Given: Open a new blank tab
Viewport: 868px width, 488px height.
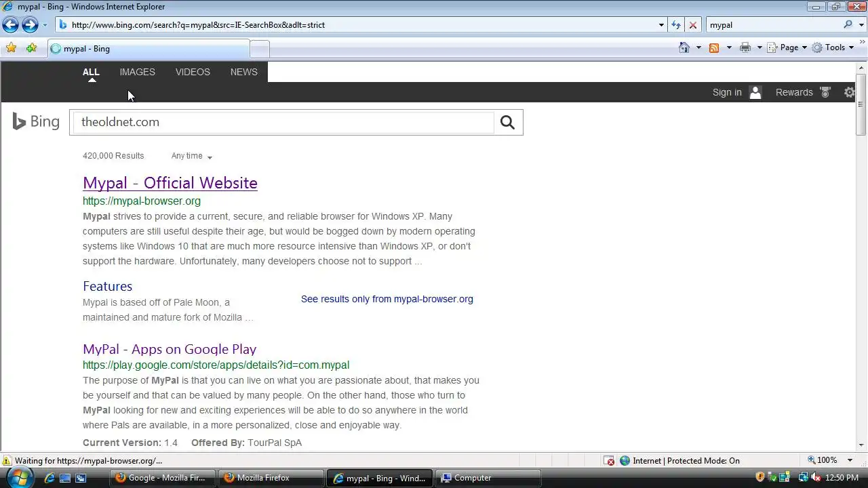Looking at the screenshot, I should point(260,49).
